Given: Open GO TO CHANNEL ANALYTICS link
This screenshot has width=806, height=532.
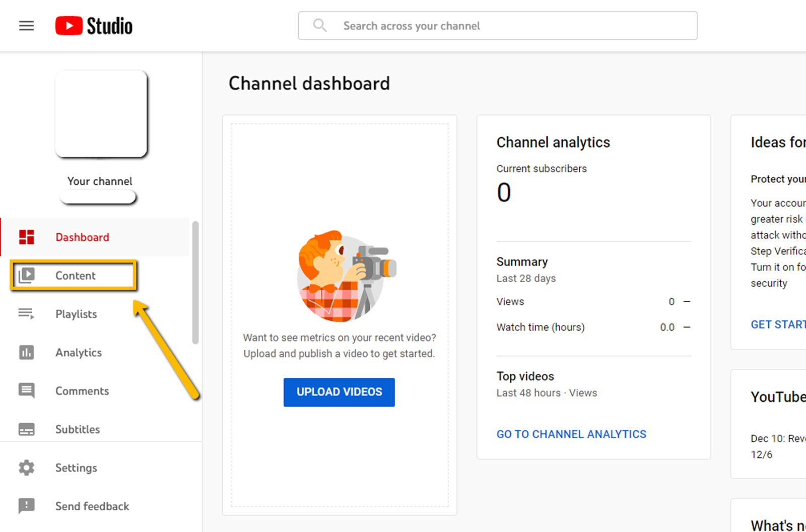Looking at the screenshot, I should pyautogui.click(x=571, y=434).
